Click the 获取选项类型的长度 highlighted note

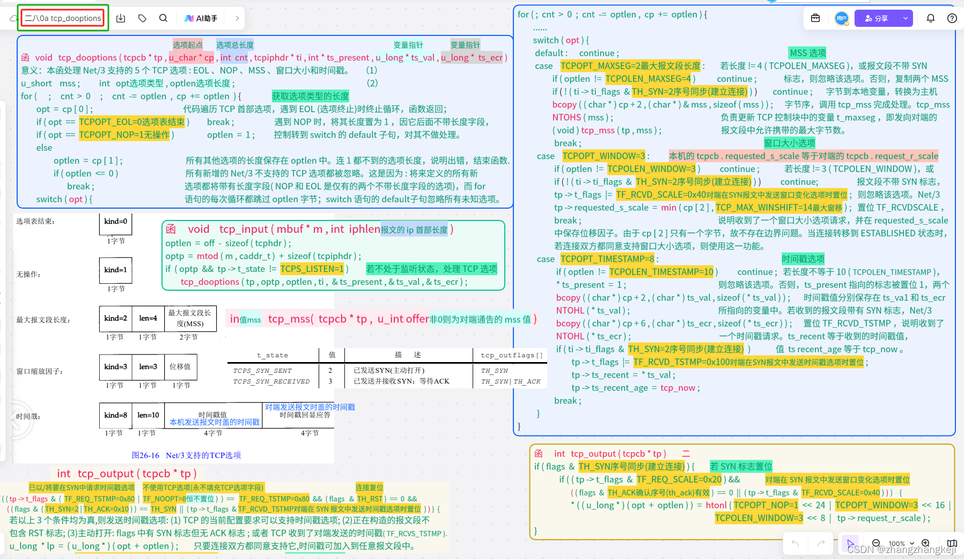click(310, 96)
